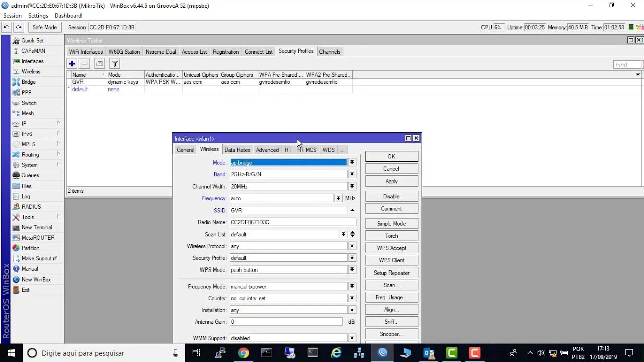Open Partition in the sidebar
This screenshot has height=362, width=644.
pyautogui.click(x=30, y=248)
